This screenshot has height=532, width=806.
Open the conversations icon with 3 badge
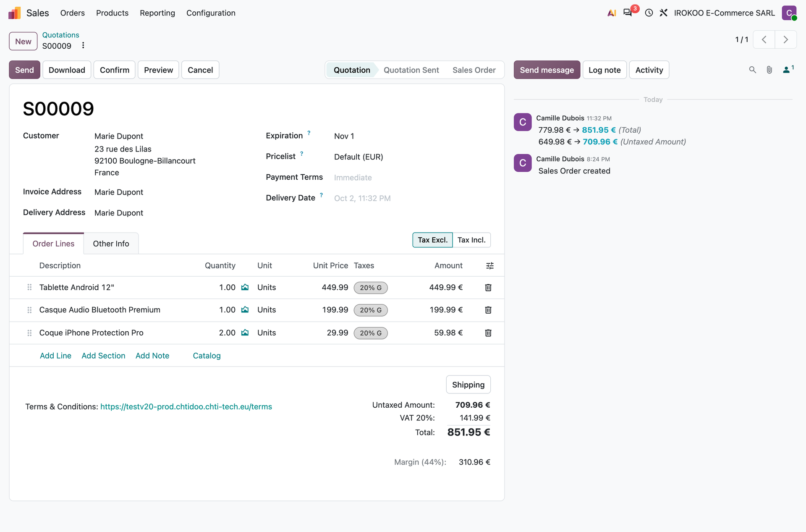coord(628,13)
